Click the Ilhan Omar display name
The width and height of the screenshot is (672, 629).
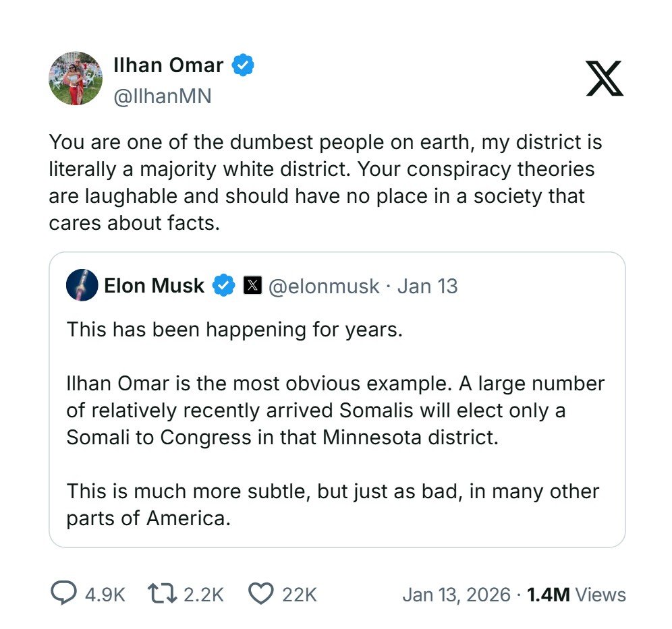coord(168,65)
